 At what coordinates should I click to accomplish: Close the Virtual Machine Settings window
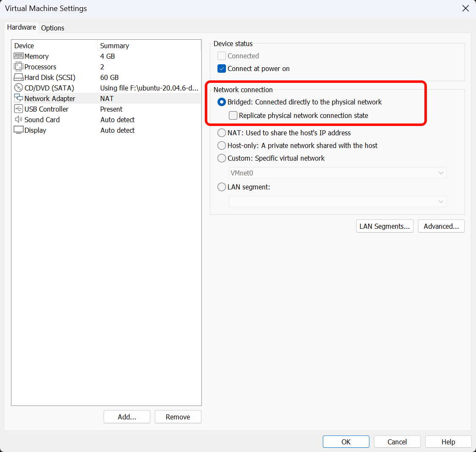click(465, 8)
